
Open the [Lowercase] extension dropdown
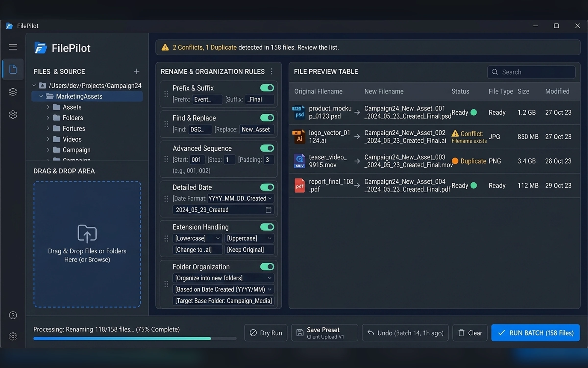197,238
